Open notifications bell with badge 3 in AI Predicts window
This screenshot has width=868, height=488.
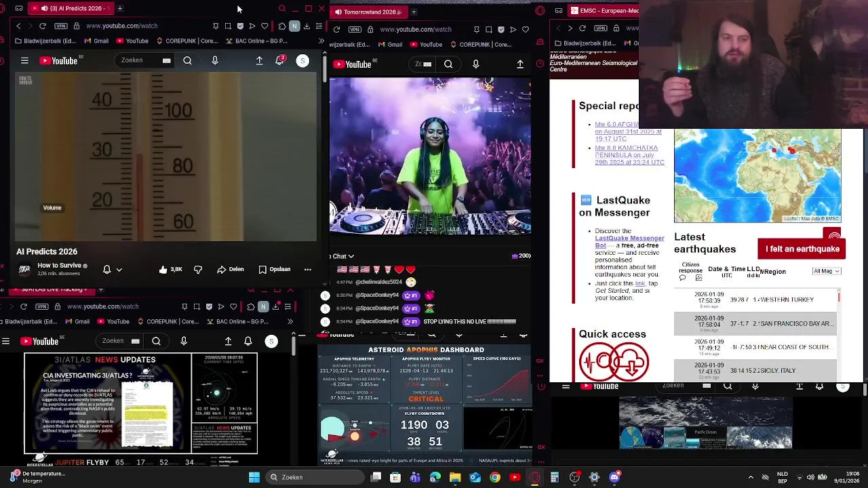[x=279, y=60]
